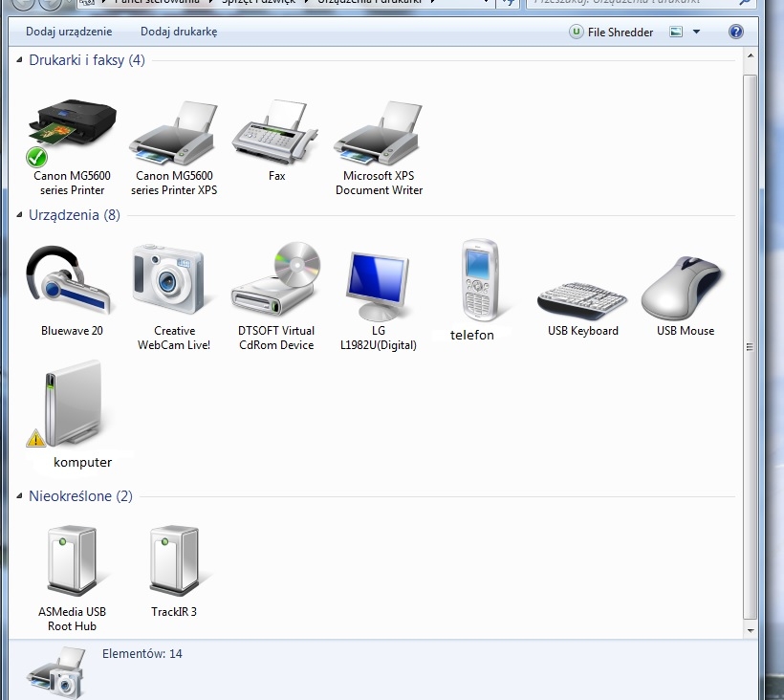
Task: Click the 'Microsoft XPS Document Writer' label
Action: [x=379, y=183]
